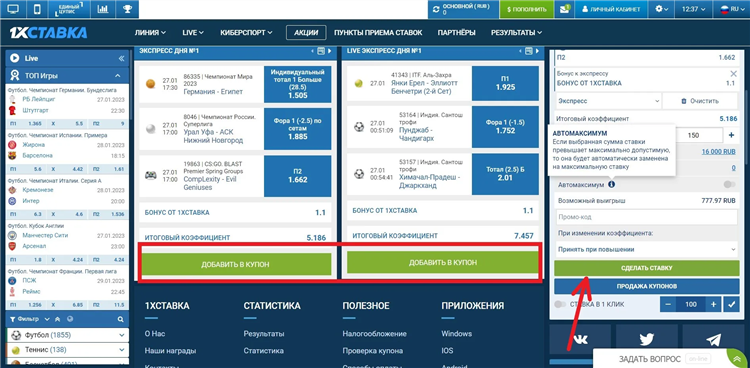Open the VK social network icon

[580, 339]
